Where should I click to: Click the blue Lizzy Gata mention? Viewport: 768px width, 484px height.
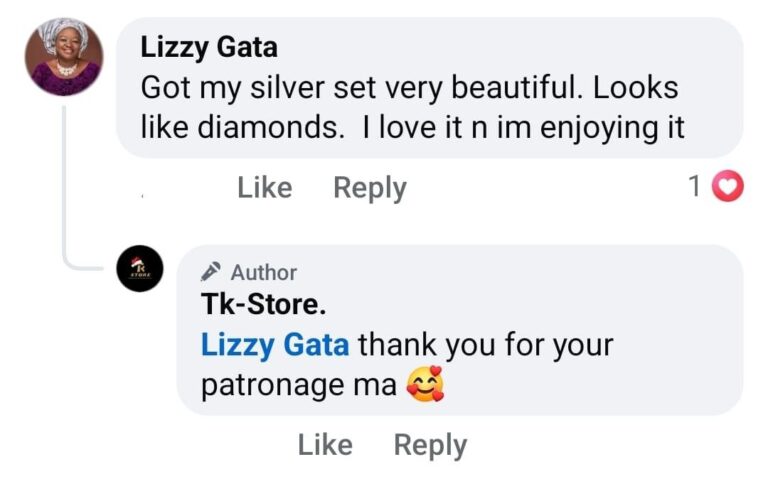pos(275,345)
